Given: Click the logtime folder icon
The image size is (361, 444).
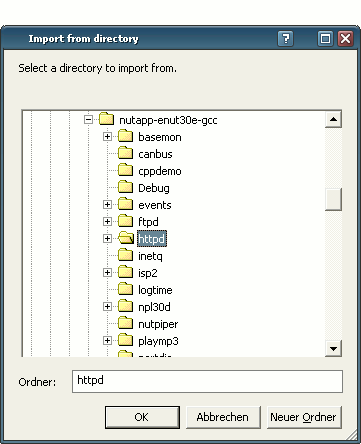Looking at the screenshot, I should point(126,289).
